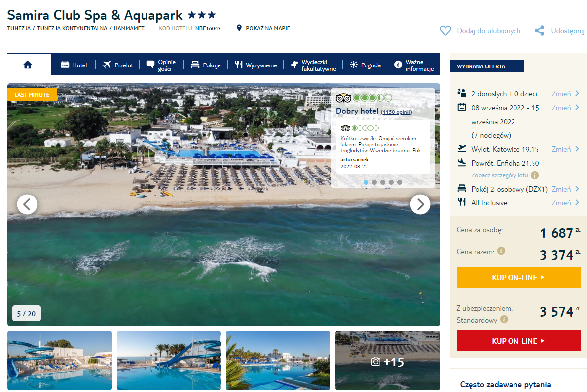Change the number of travelers via Zmień
Viewport: 587px width, 392px height.
pyautogui.click(x=565, y=93)
